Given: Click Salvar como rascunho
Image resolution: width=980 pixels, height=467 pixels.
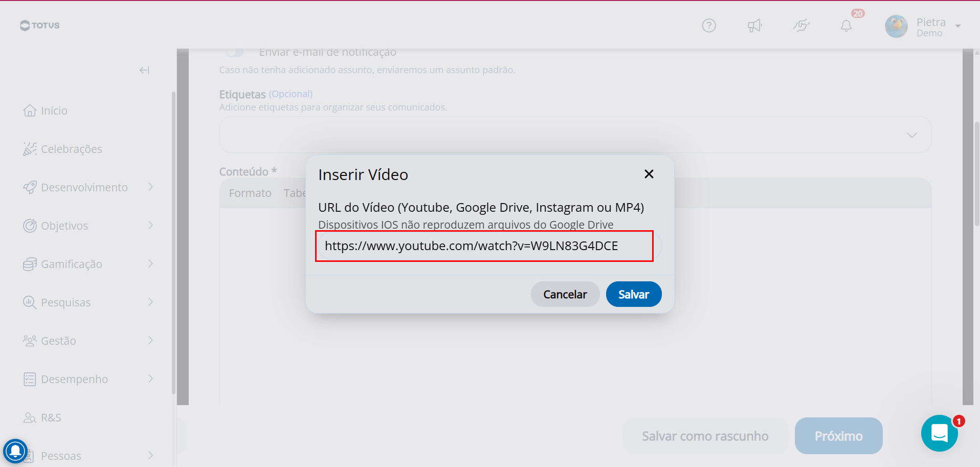Looking at the screenshot, I should click(x=705, y=436).
